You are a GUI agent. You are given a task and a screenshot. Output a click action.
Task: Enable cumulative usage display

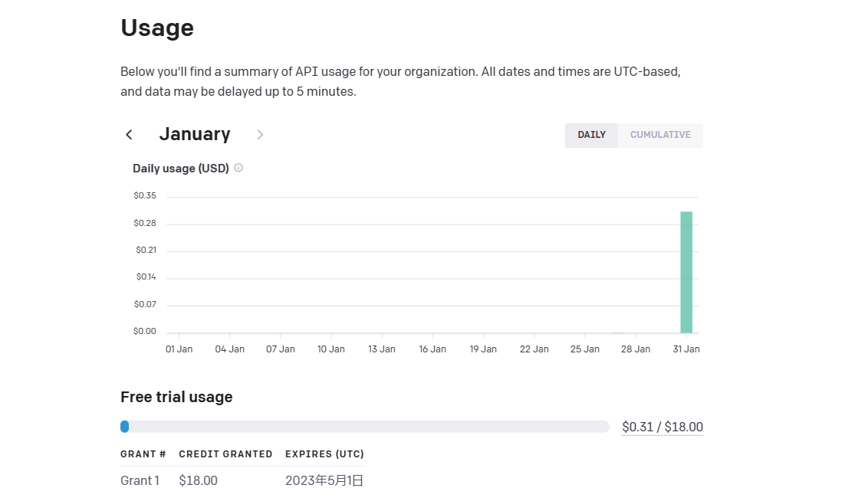(660, 135)
